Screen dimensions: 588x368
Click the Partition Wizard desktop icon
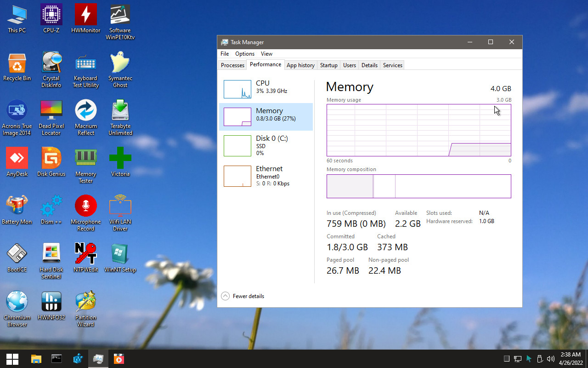tap(86, 303)
